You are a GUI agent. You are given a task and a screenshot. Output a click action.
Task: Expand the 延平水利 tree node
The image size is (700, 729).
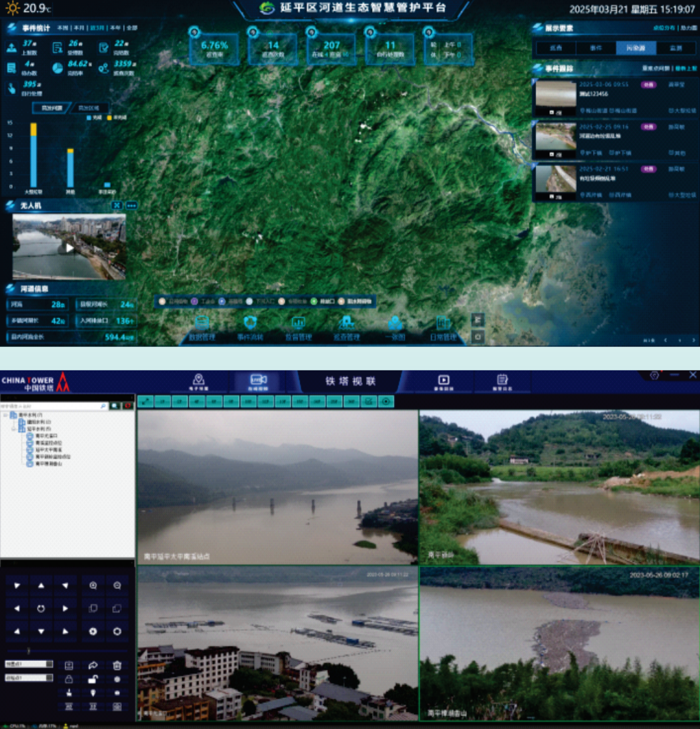(x=13, y=429)
